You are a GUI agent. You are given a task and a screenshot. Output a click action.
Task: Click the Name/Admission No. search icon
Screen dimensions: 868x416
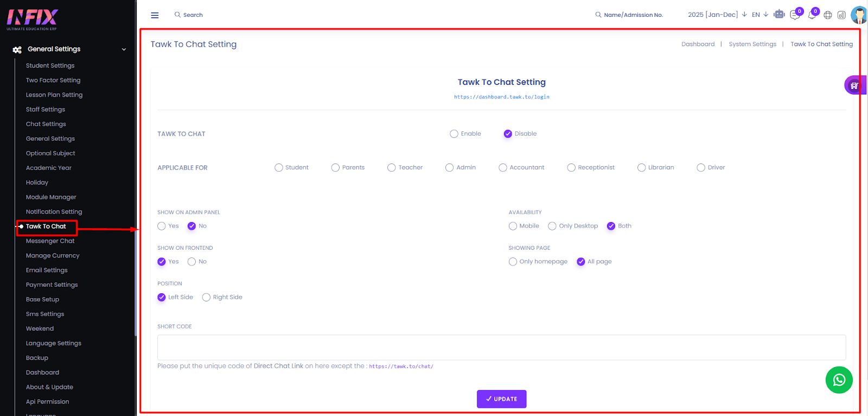598,15
